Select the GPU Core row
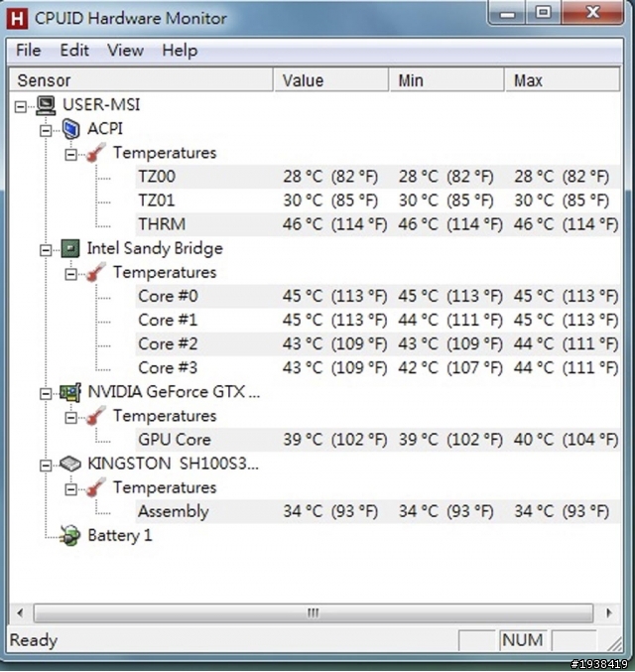Image resolution: width=635 pixels, height=672 pixels. pos(378,440)
